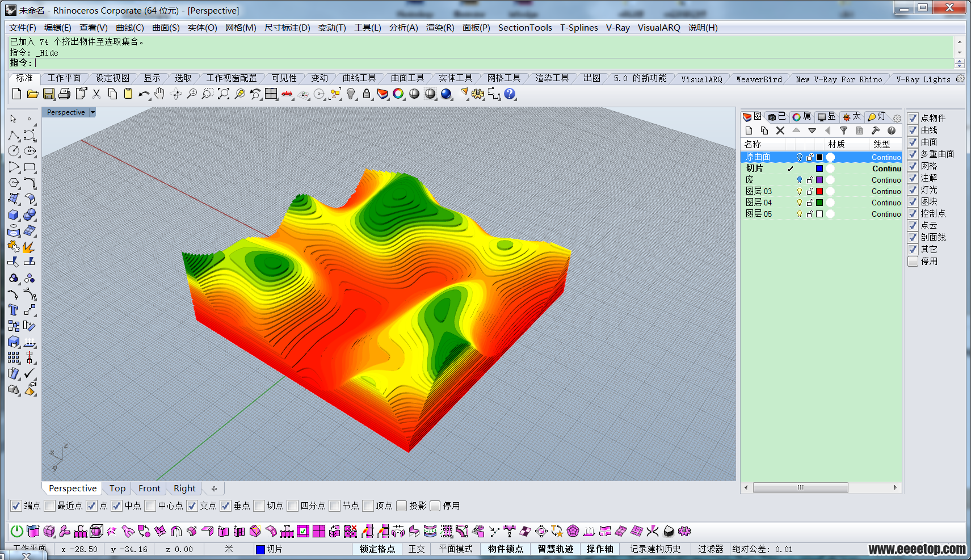The image size is (971, 560).
Task: Uncheck the 曲线 selection filter checkbox
Action: tap(913, 130)
